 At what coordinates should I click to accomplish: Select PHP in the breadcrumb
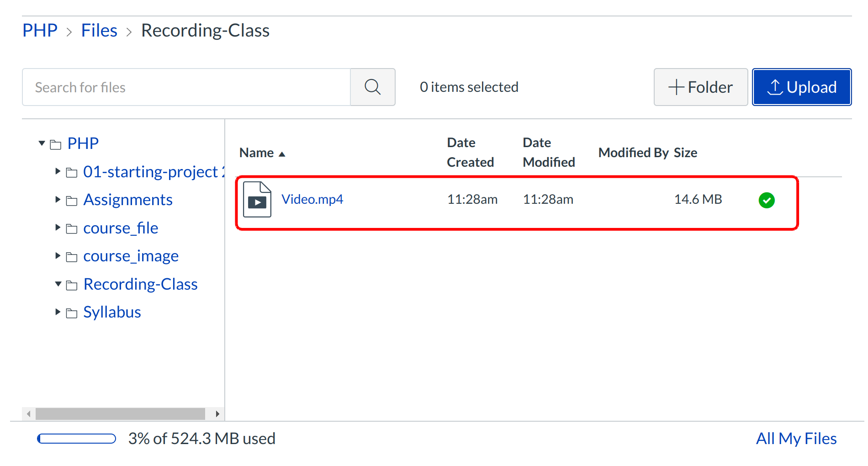[x=39, y=30]
